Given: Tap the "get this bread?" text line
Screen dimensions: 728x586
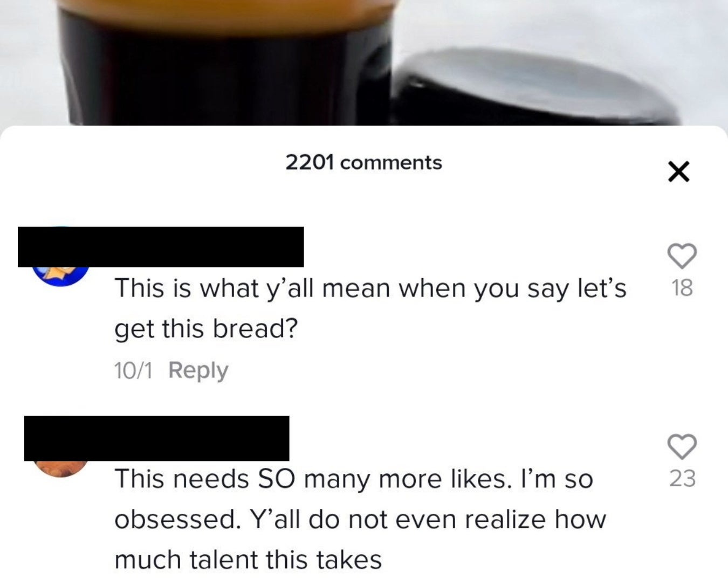Looking at the screenshot, I should point(206,329).
